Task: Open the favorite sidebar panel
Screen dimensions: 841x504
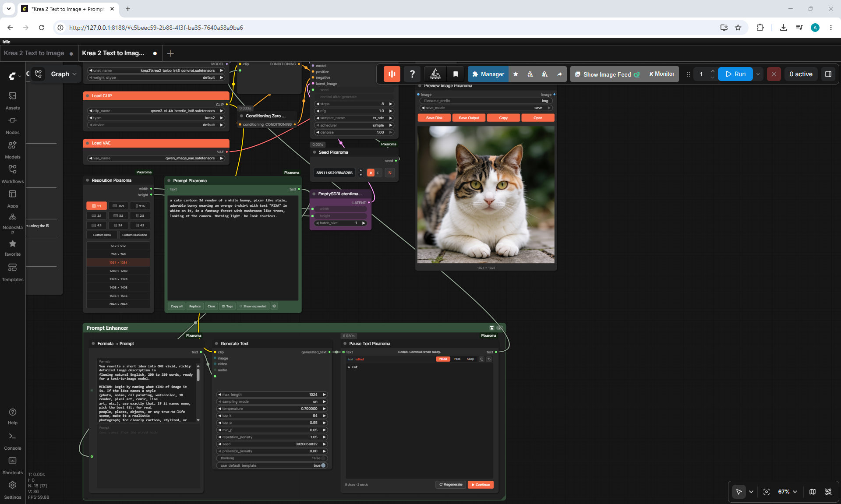Action: click(x=13, y=247)
